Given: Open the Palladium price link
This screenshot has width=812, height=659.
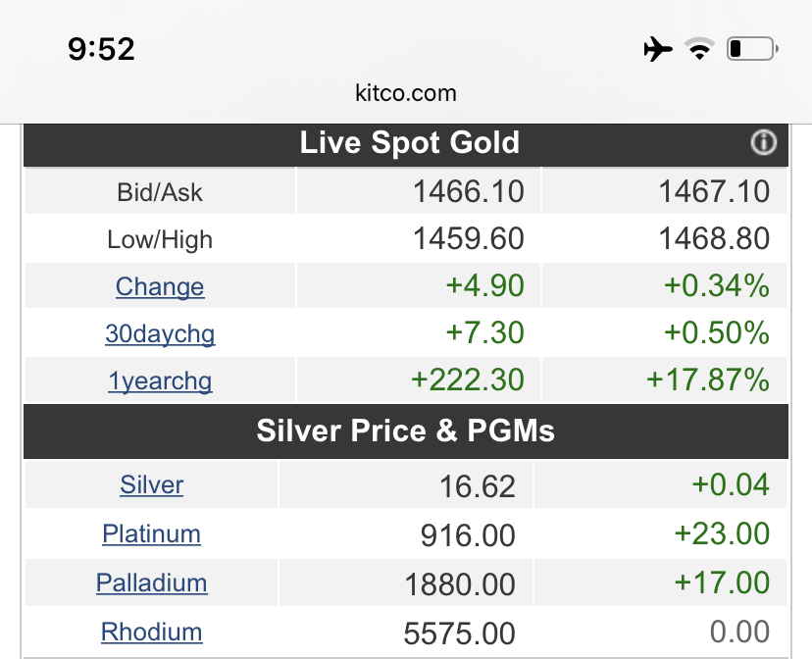Looking at the screenshot, I should click(152, 583).
